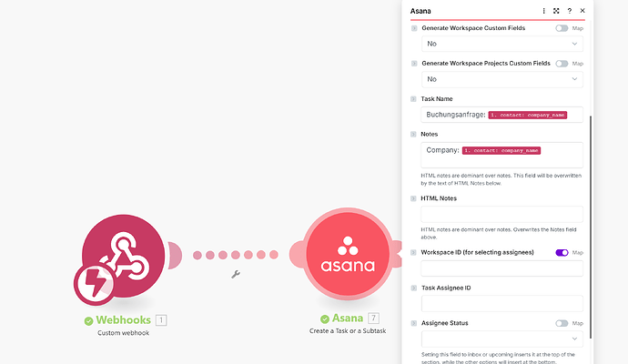Click the info icon beside Task Name
The height and width of the screenshot is (364, 628).
[414, 98]
